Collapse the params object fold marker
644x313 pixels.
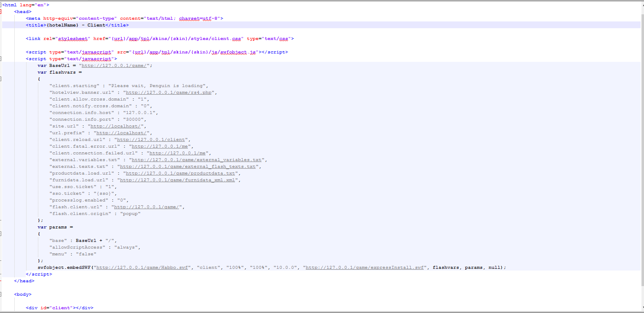pos(1,233)
